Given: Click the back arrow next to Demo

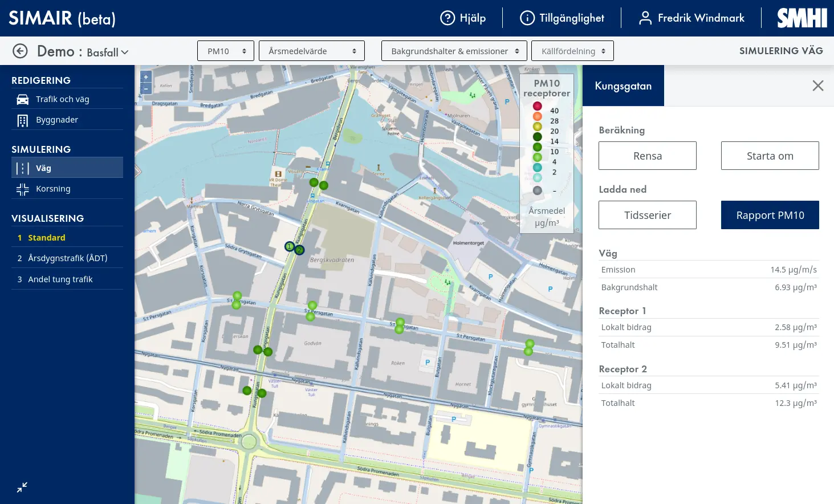Looking at the screenshot, I should click(20, 51).
